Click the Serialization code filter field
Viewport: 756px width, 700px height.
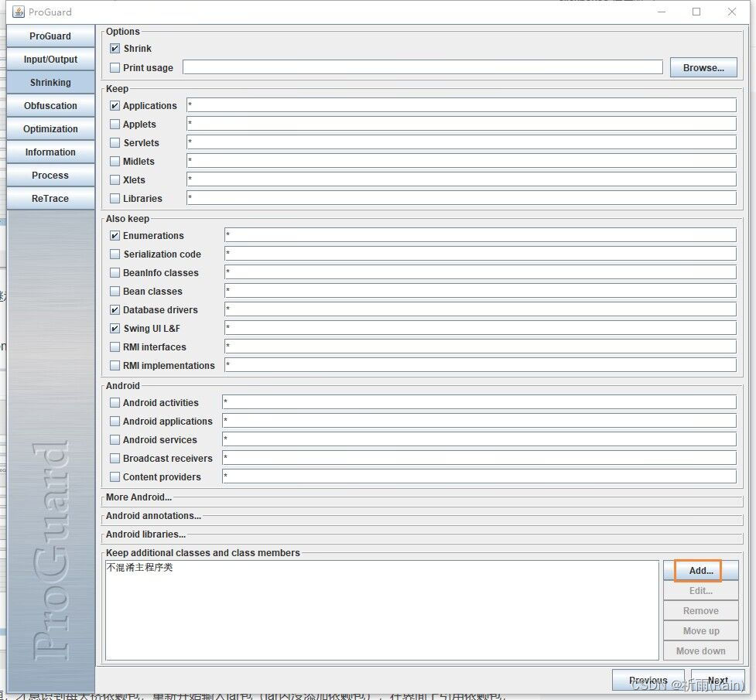(481, 254)
